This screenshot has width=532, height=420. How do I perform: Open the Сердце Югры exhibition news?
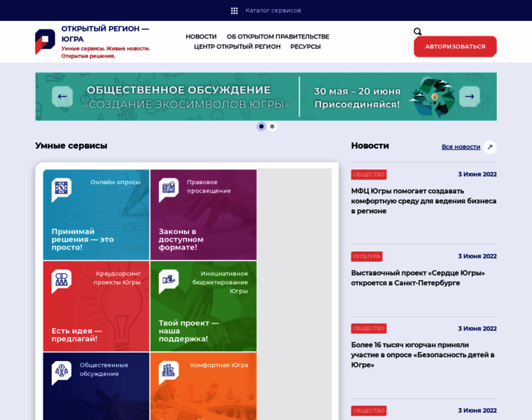tap(418, 278)
